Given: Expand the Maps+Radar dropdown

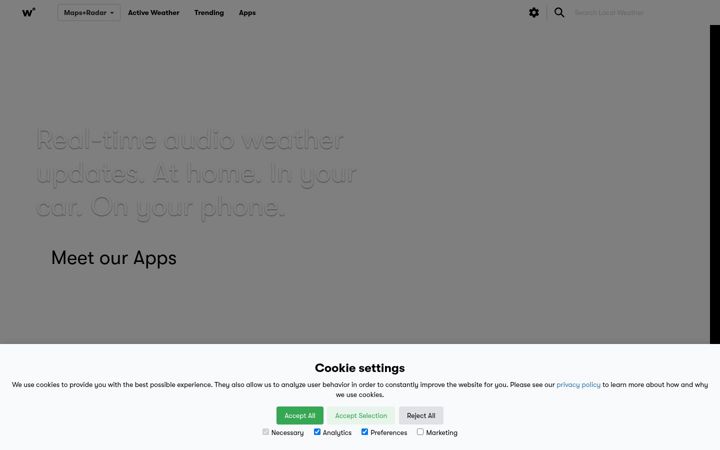Looking at the screenshot, I should tap(89, 13).
